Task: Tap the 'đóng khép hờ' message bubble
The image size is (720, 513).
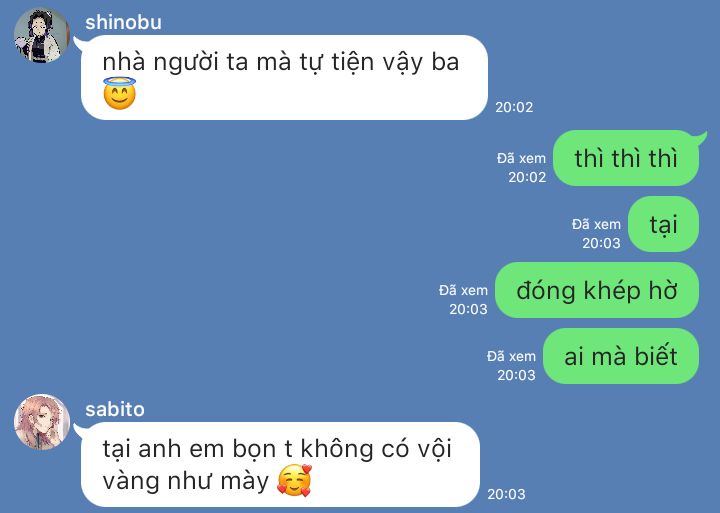Action: pyautogui.click(x=597, y=290)
